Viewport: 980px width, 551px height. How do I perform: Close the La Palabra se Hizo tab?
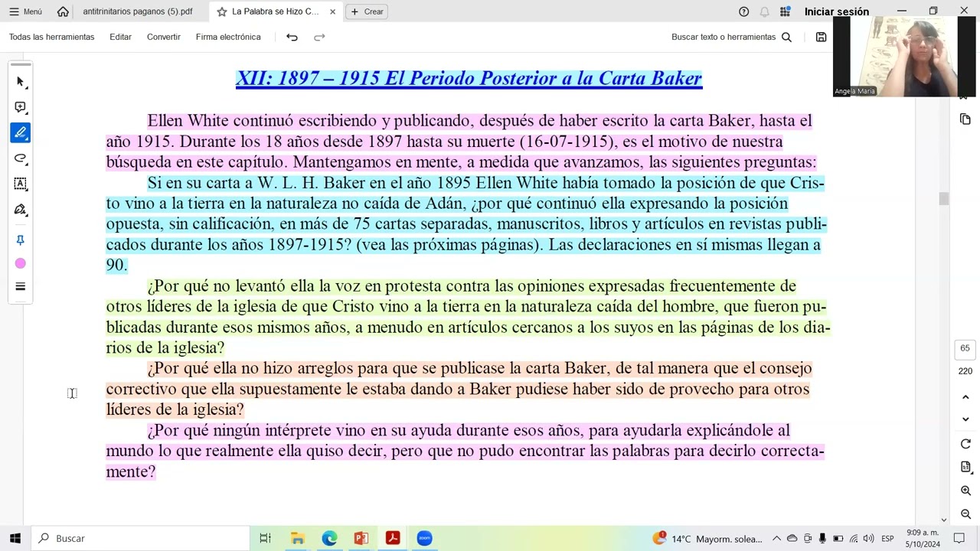(x=332, y=11)
